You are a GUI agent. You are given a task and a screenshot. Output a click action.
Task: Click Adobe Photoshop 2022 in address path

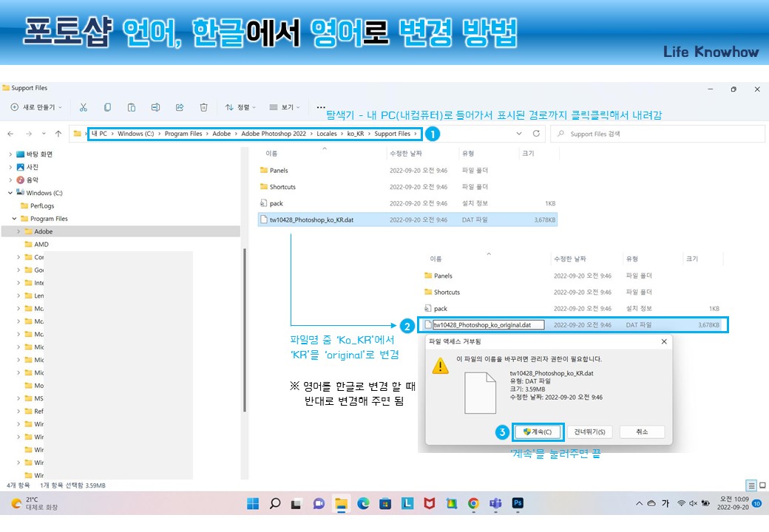point(273,134)
